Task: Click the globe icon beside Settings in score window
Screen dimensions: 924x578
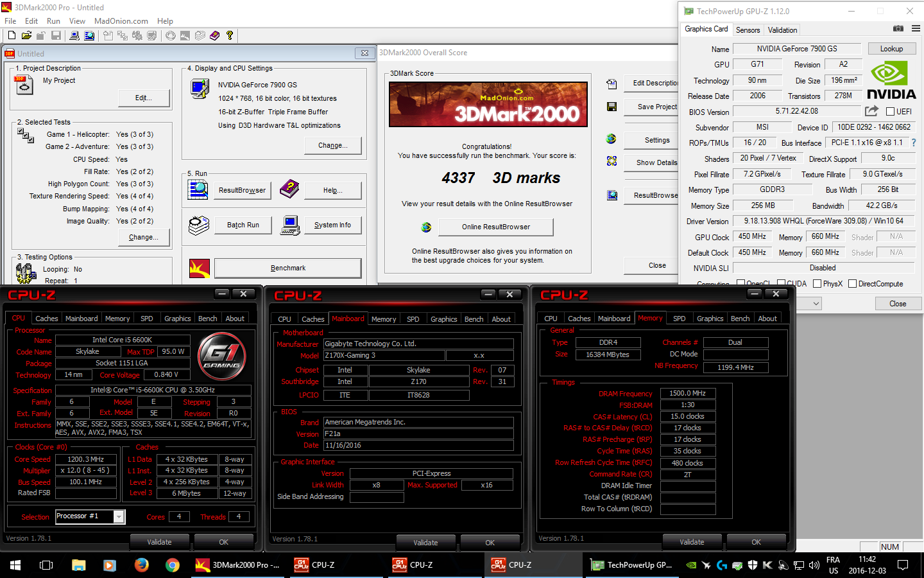Action: click(611, 139)
